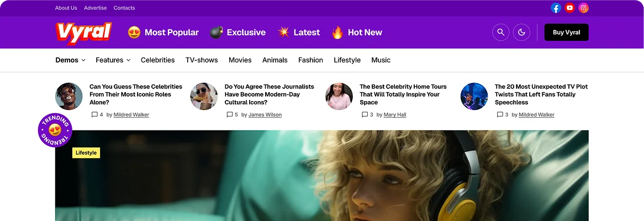Click comment icon on the TV Plot Twists post
Viewport: 644px width, 221px height.
[500, 114]
